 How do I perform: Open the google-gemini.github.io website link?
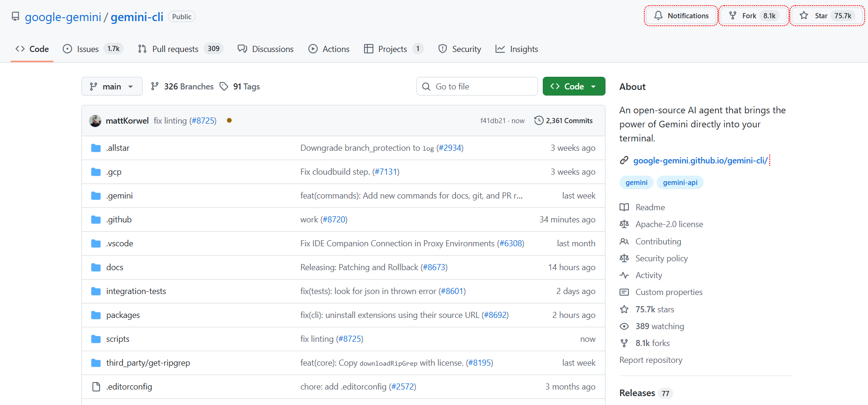700,161
